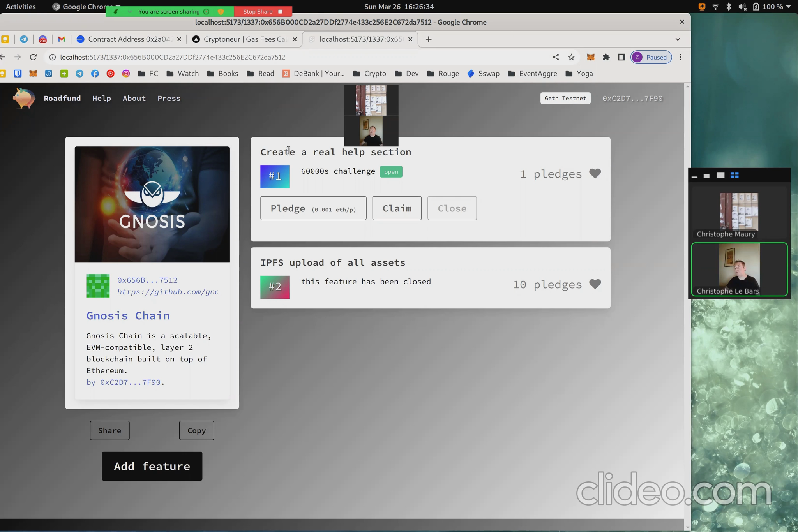Switch to the pinned Gmail tab
Image resolution: width=798 pixels, height=532 pixels.
coord(62,39)
